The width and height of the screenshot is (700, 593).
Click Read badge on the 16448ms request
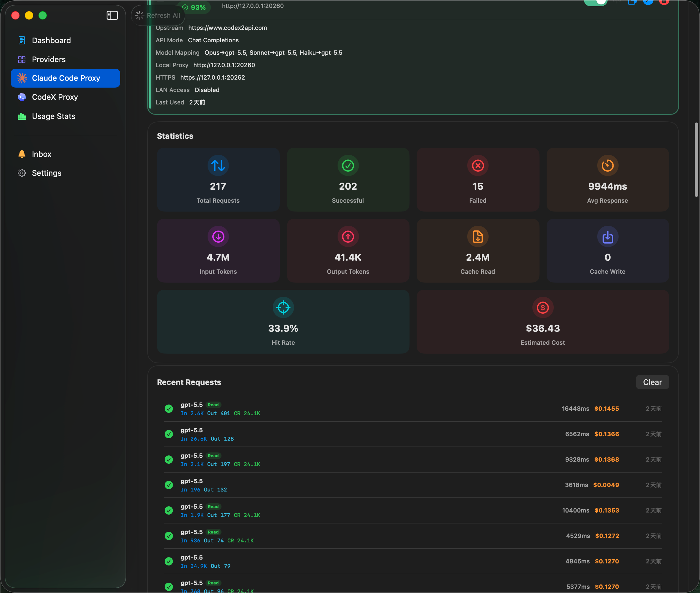click(213, 405)
